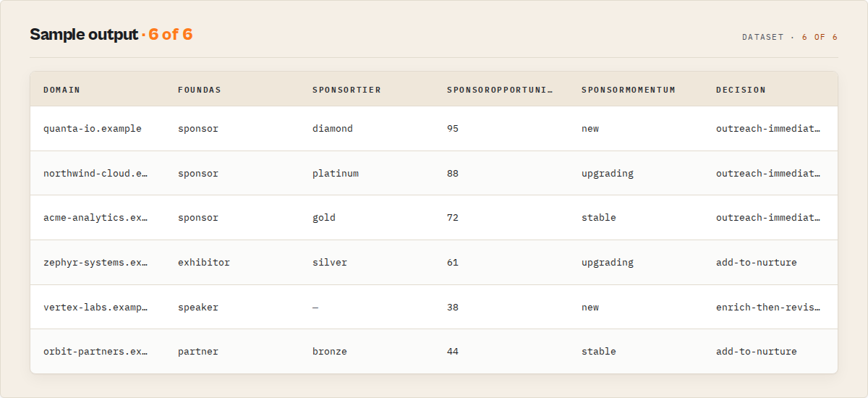Viewport: 868px width, 398px height.
Task: Click 'add-to-nurture' in the orbit-partners row
Action: (757, 352)
